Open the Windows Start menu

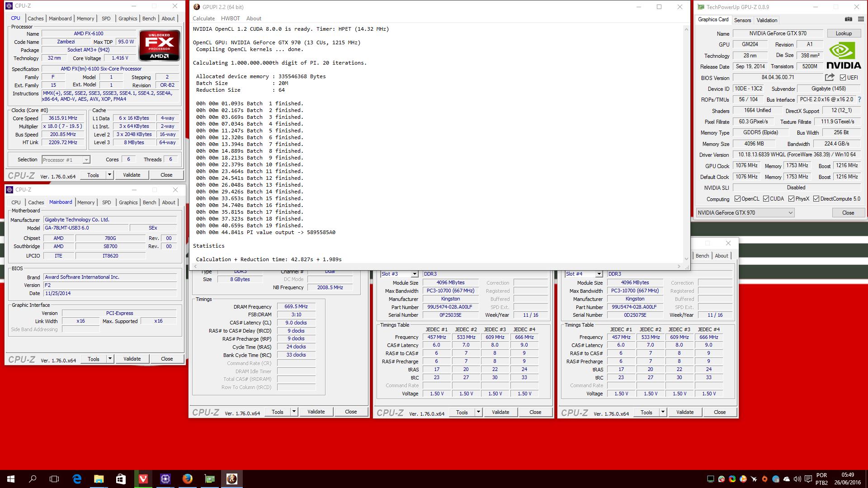pyautogui.click(x=11, y=479)
